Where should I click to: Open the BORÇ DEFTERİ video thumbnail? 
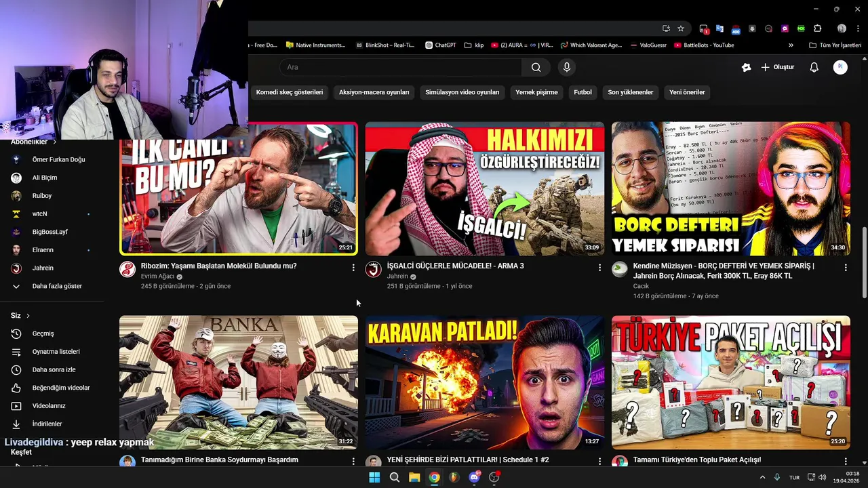(x=731, y=188)
